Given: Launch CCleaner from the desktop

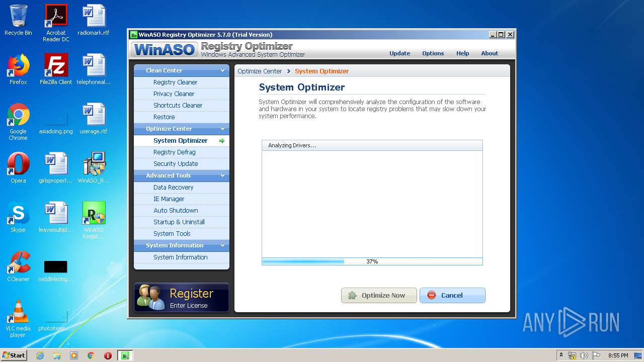Looking at the screenshot, I should [18, 266].
